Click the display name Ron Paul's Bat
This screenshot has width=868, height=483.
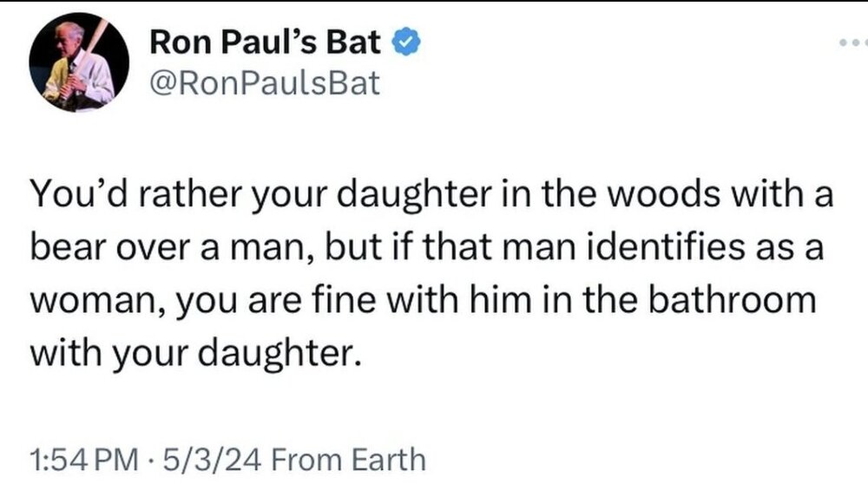[x=266, y=42]
